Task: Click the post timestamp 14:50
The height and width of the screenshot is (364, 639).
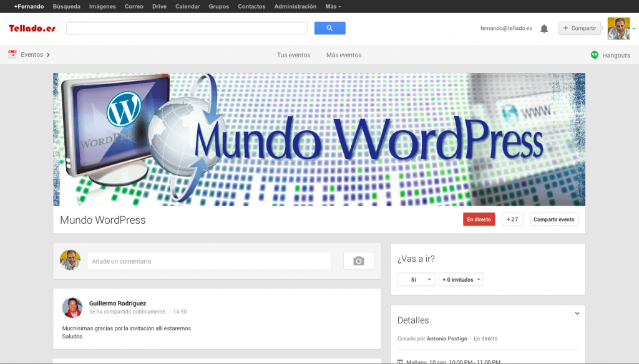Action: (180, 312)
